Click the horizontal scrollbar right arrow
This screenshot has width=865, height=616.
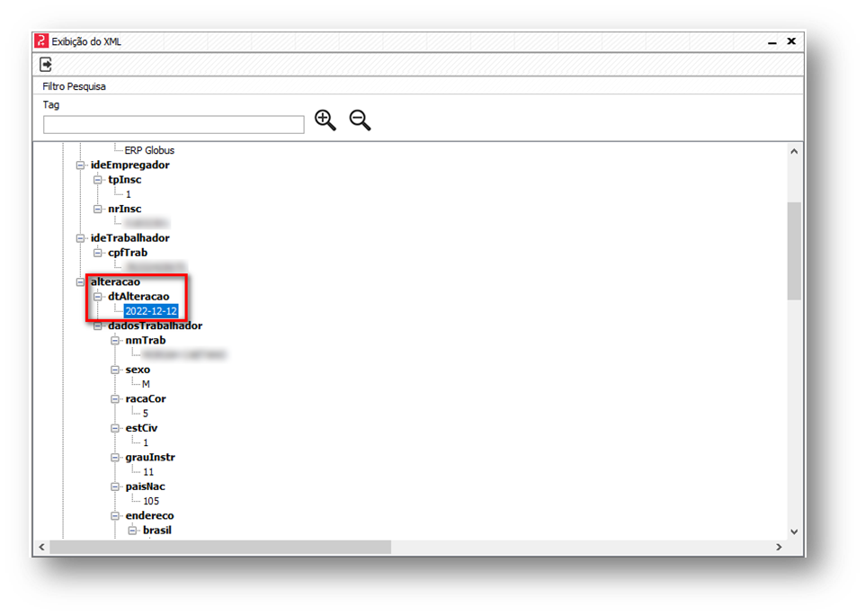point(779,547)
